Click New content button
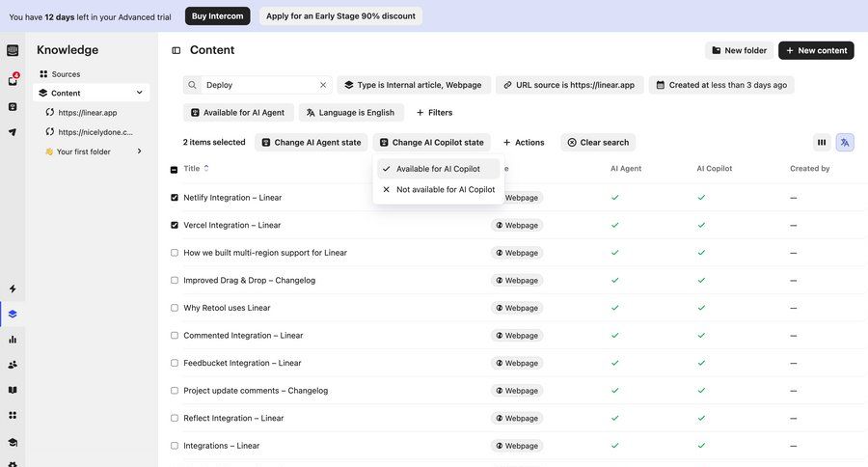This screenshot has height=467, width=868. pos(816,50)
